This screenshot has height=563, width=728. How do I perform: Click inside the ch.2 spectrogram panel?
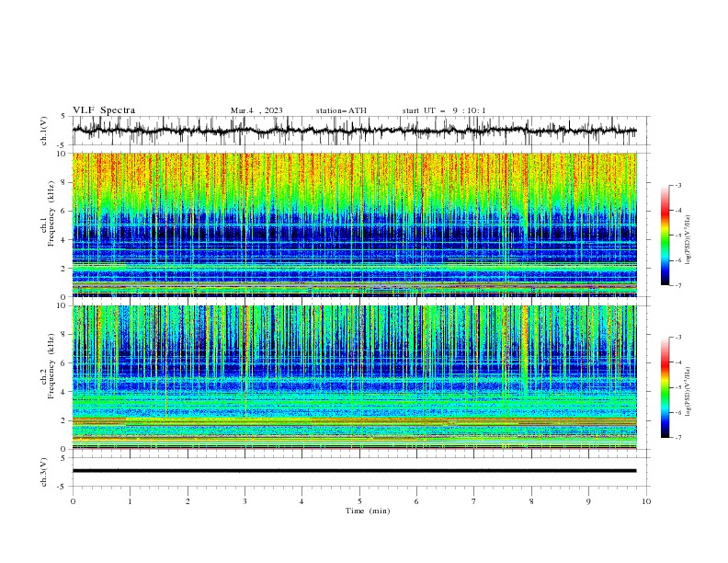point(354,377)
